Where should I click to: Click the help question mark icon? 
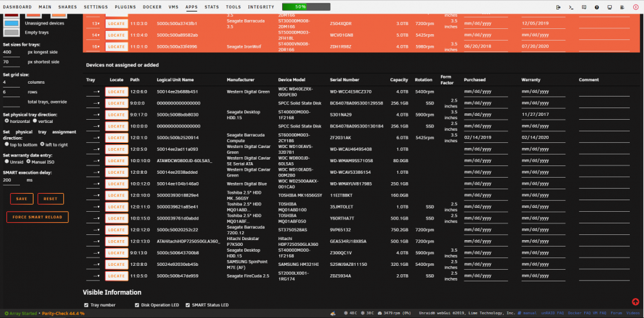(597, 7)
